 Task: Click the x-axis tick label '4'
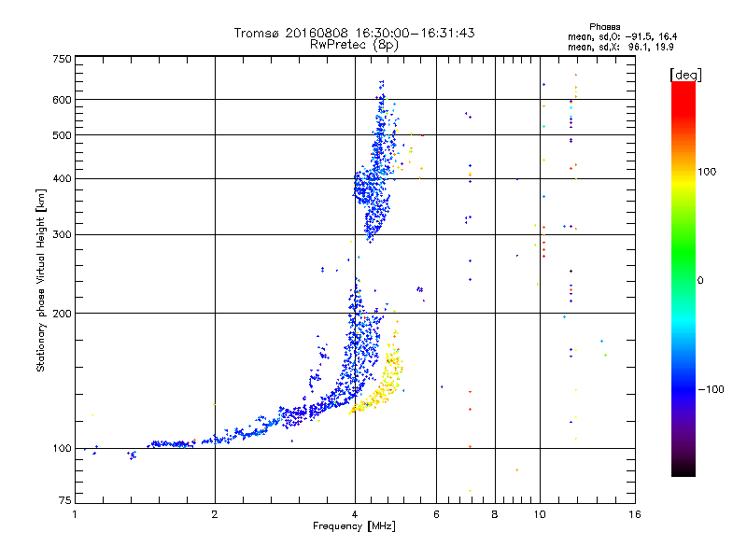click(x=355, y=514)
